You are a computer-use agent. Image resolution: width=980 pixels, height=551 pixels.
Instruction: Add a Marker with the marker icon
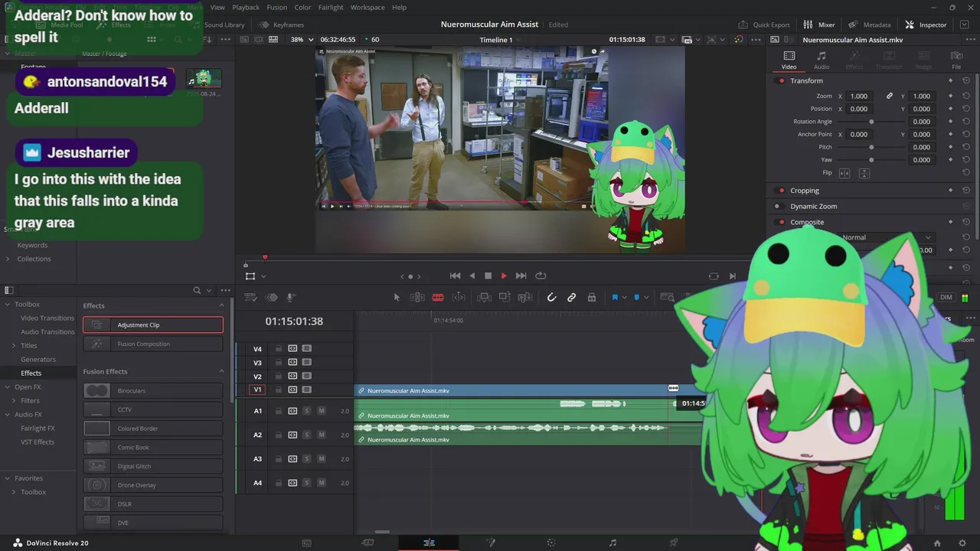click(636, 297)
